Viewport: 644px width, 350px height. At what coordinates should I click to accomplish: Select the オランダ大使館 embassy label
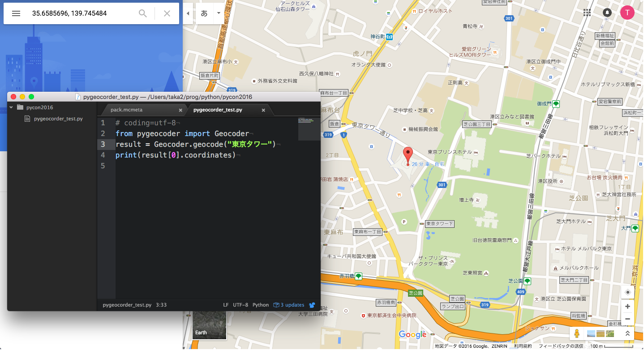click(368, 65)
